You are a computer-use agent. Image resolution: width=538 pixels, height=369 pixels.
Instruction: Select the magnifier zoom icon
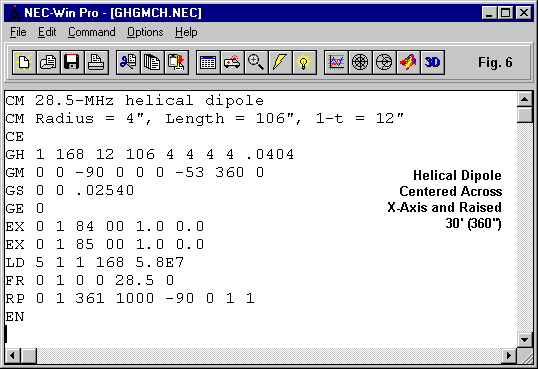256,62
